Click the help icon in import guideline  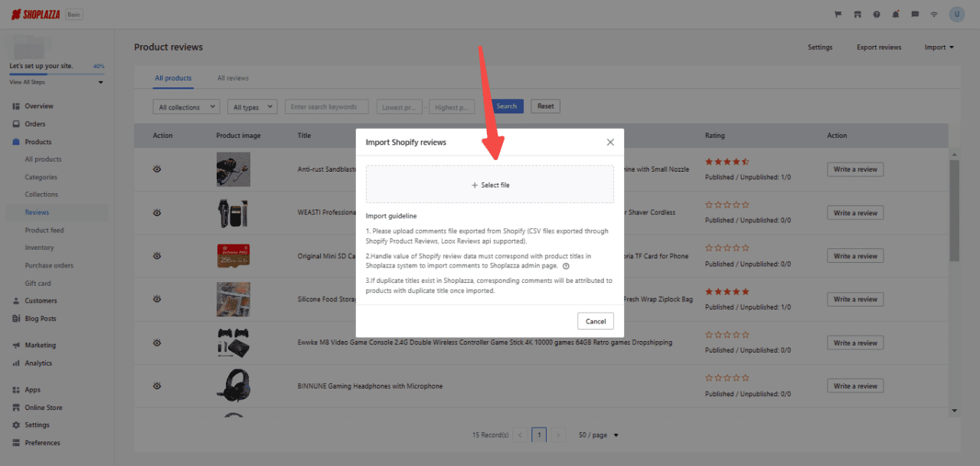(566, 267)
